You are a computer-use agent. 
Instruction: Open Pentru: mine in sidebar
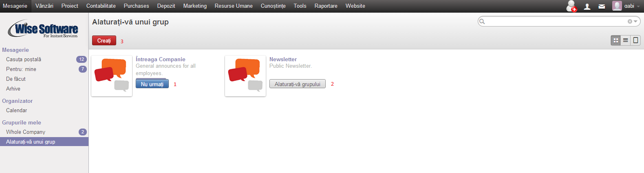21,69
